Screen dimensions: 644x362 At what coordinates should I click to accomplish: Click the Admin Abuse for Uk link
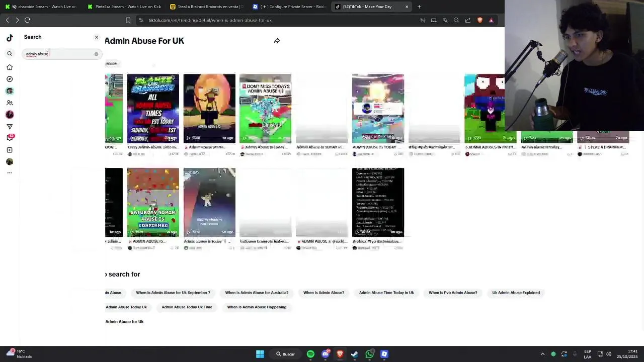[124, 322]
